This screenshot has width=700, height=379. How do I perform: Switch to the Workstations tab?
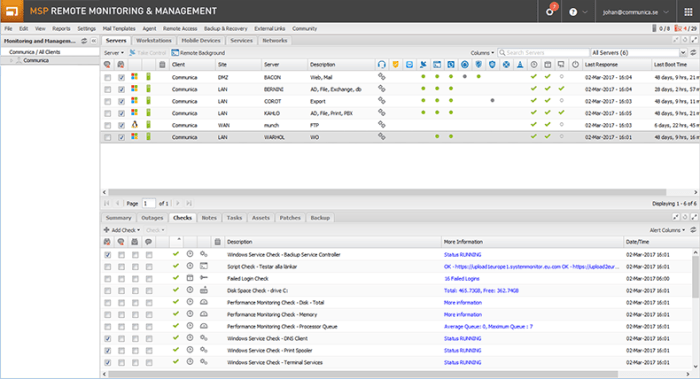point(154,41)
